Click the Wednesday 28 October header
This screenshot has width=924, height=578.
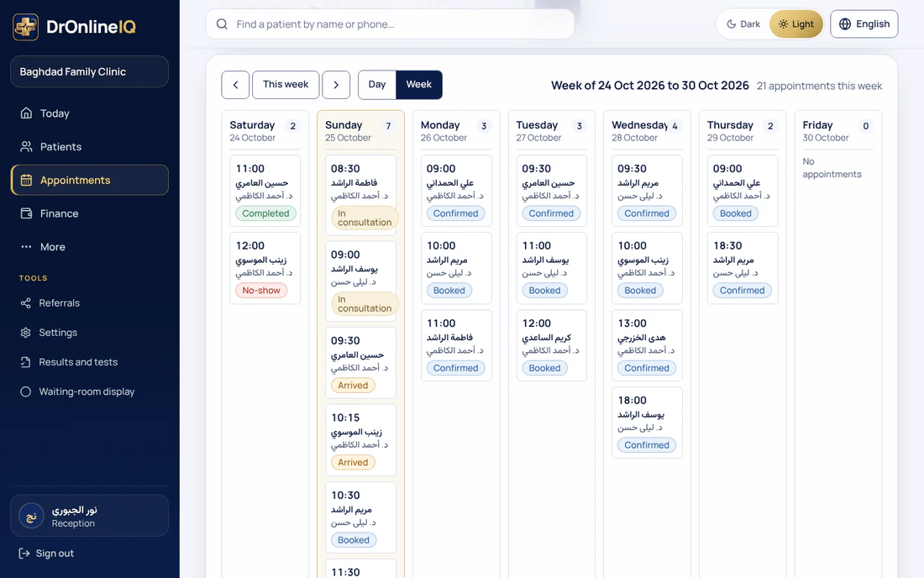[647, 131]
